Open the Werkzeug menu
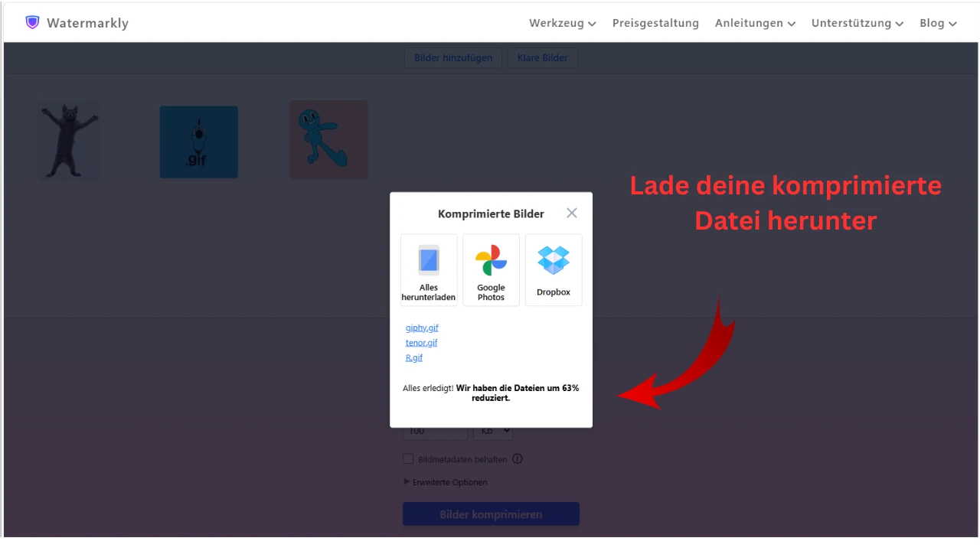This screenshot has height=551, width=980. point(563,23)
